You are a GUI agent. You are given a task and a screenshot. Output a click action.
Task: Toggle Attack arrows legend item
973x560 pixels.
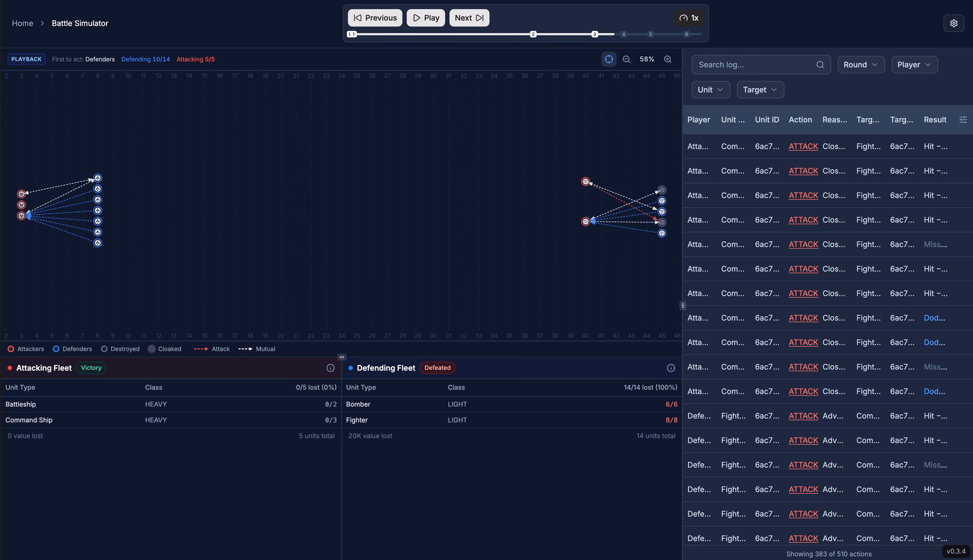(x=212, y=349)
